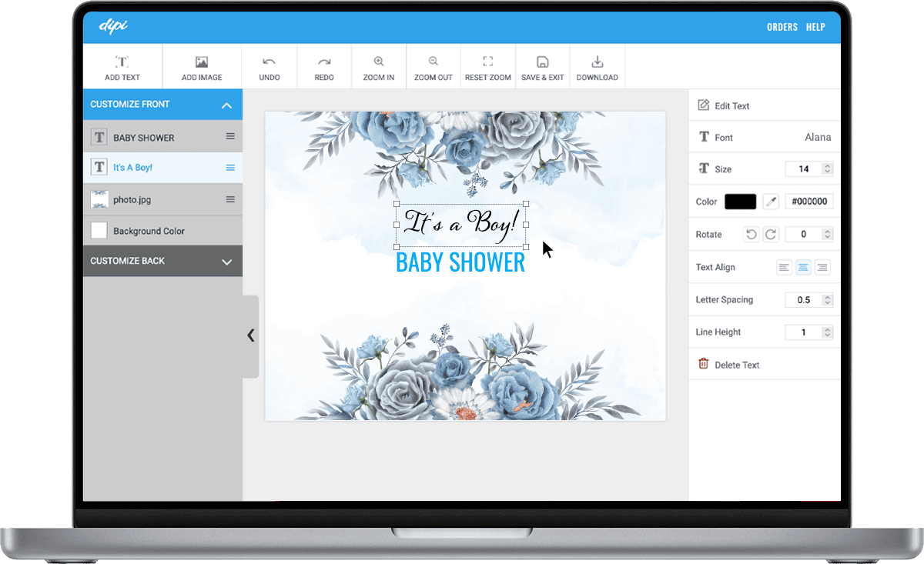
Task: Click the Save & Exit toolbar button
Action: pos(543,67)
